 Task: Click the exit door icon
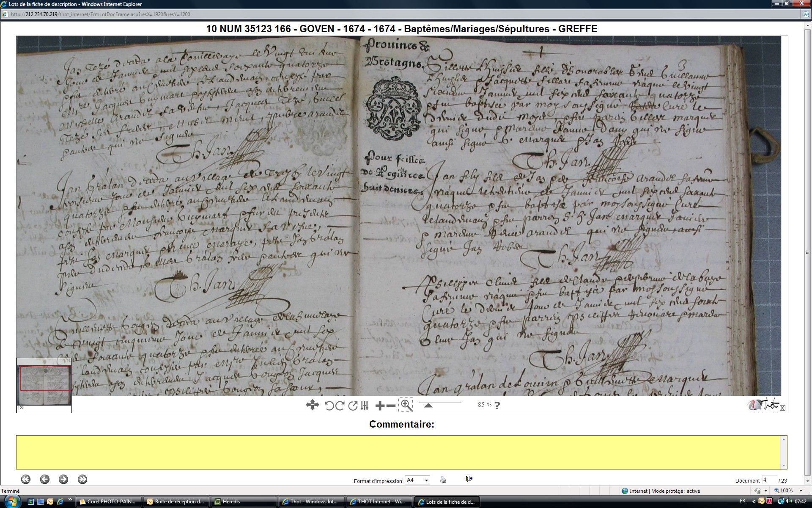469,479
